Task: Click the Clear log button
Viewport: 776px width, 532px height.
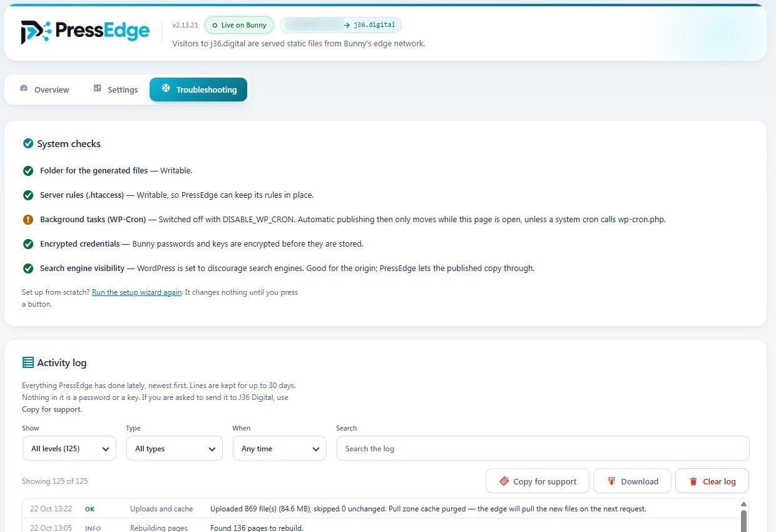Action: click(x=712, y=481)
